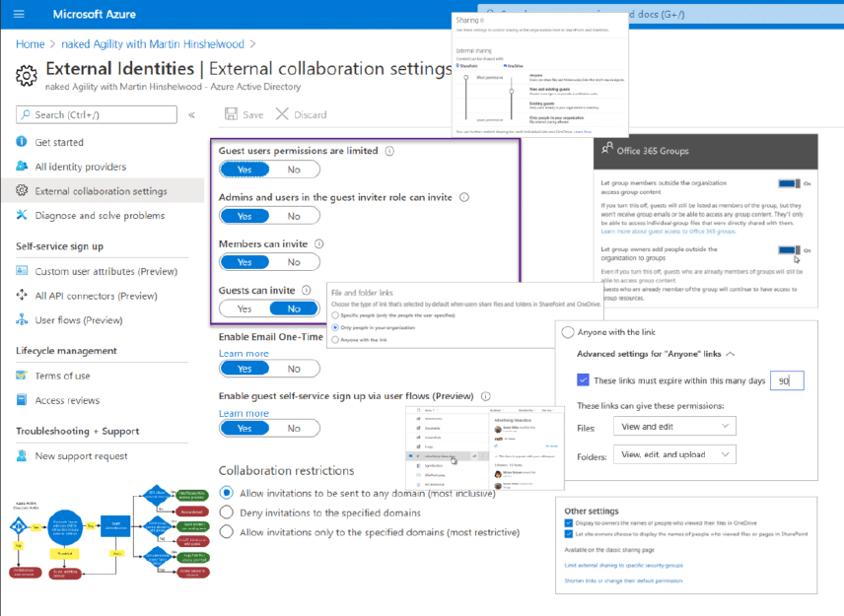Open the Folders permission dropdown
The image size is (844, 616).
pos(674,454)
